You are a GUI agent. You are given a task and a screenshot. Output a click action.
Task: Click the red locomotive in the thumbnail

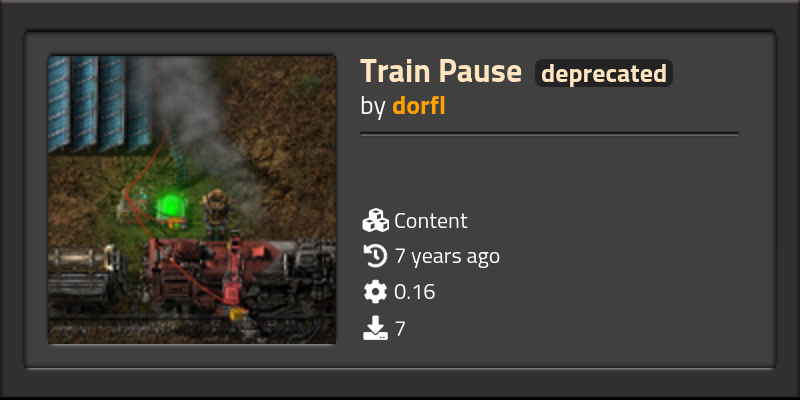[x=209, y=273]
